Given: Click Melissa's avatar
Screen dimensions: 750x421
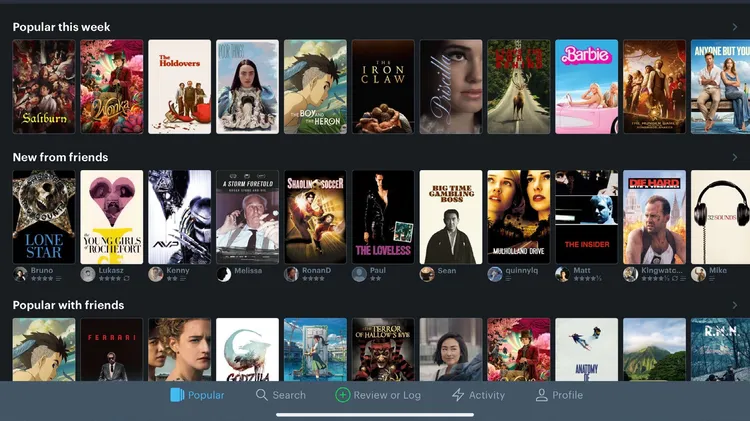Looking at the screenshot, I should coord(224,274).
